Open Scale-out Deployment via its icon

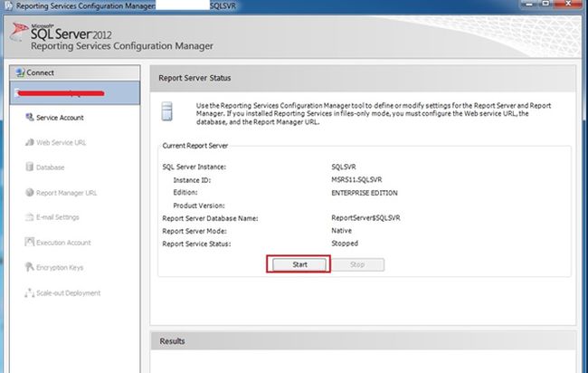coord(29,293)
